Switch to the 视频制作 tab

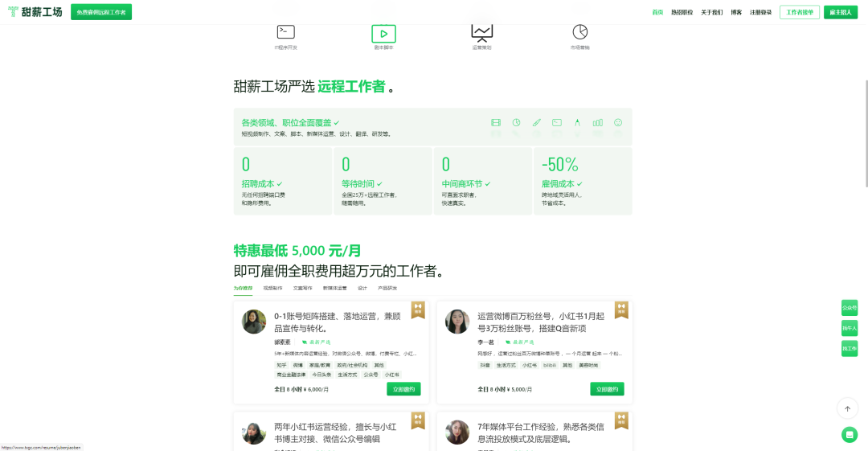272,288
